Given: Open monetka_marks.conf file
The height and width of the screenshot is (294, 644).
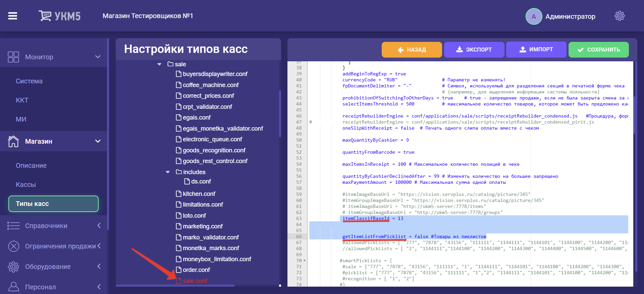Looking at the screenshot, I should (x=211, y=248).
